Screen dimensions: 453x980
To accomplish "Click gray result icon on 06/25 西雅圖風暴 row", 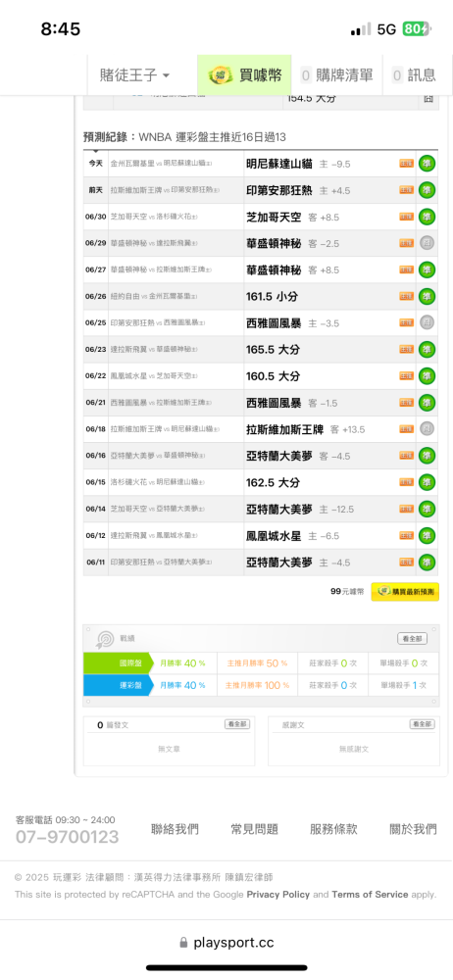I will [428, 323].
